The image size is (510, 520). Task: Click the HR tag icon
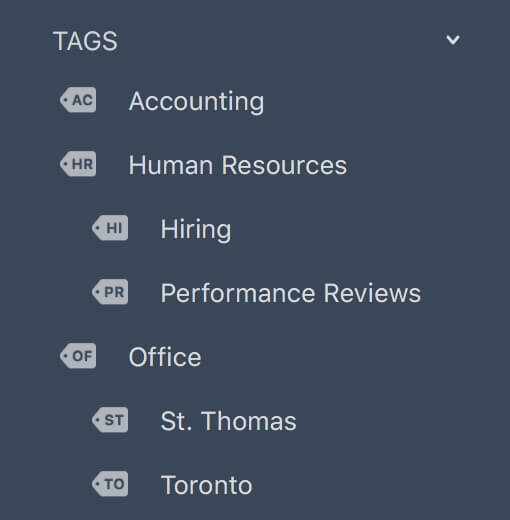pos(78,164)
